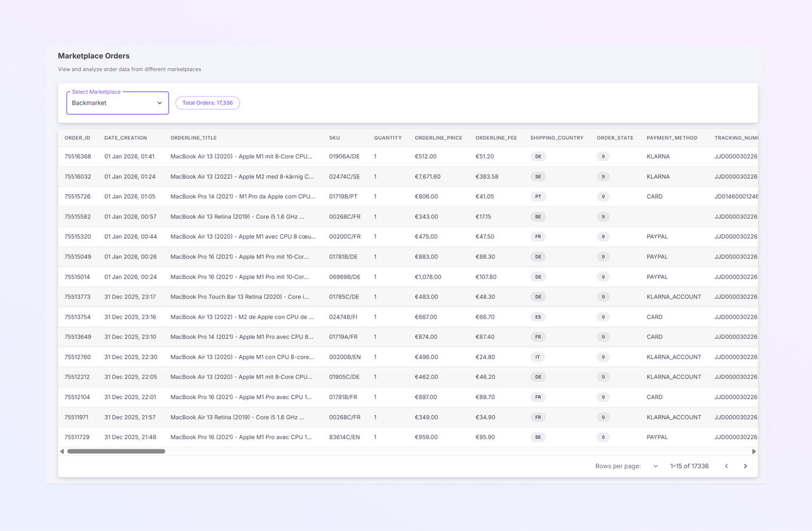
Task: Select order ID 75513649
Action: click(x=78, y=337)
